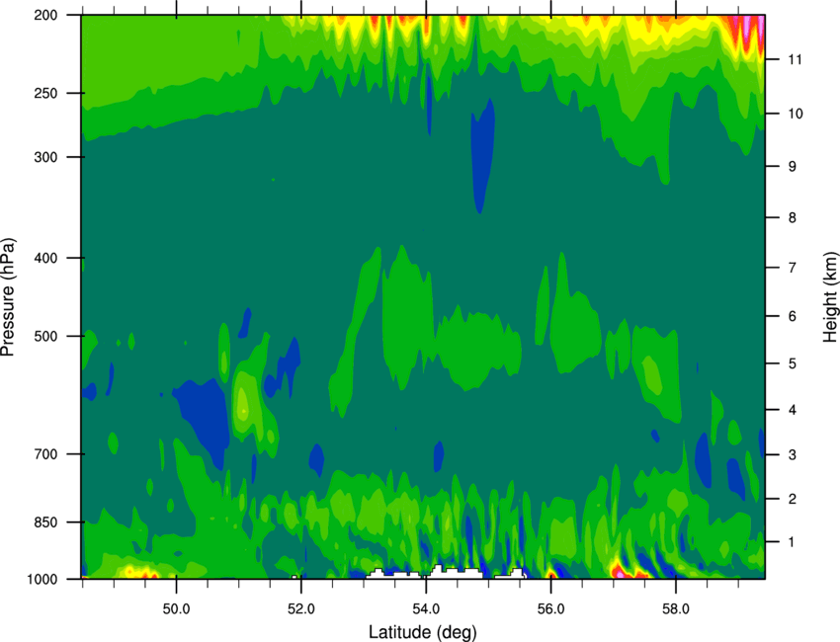Click the 850 pressure tick label
Viewport: 840px width, 642px height.
pyautogui.click(x=45, y=522)
